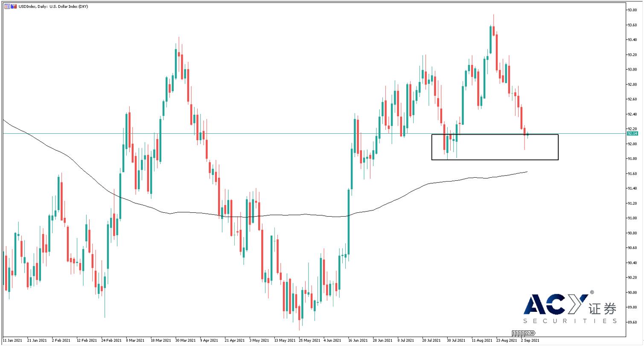The image size is (644, 346).
Task: Click the 91.00 price scale label
Action: tap(632, 218)
